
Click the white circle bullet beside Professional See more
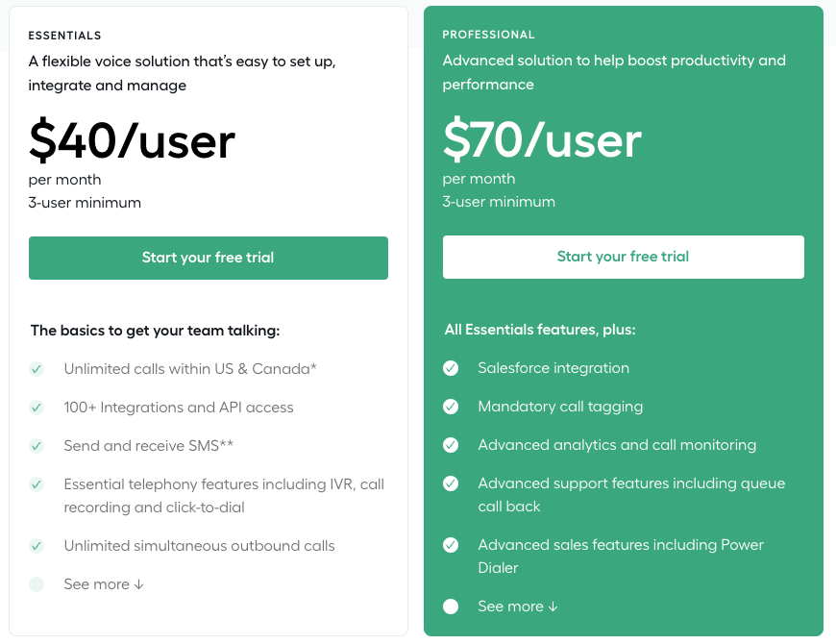point(451,607)
